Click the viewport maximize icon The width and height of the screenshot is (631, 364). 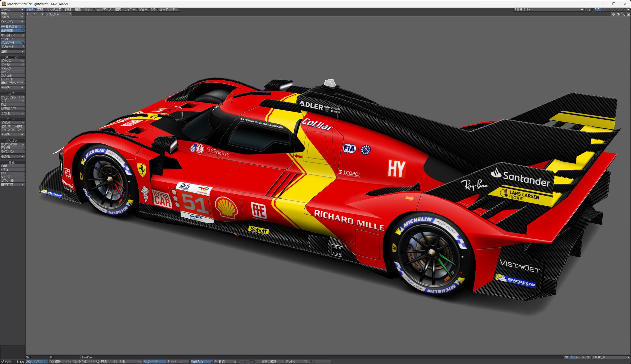click(x=628, y=14)
